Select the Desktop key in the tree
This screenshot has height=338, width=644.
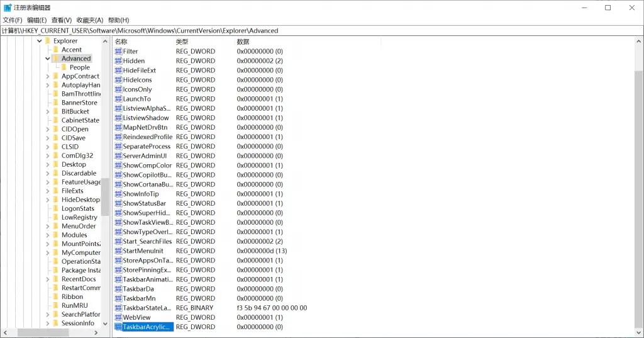(x=74, y=164)
